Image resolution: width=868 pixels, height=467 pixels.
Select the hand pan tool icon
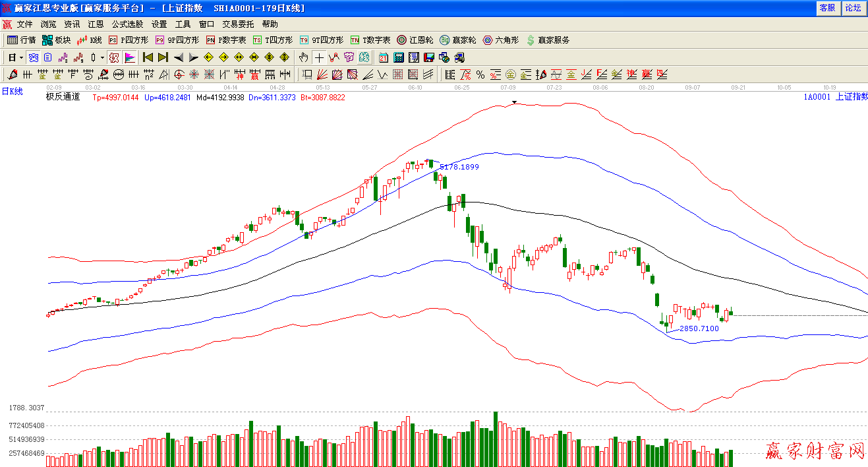pos(304,57)
